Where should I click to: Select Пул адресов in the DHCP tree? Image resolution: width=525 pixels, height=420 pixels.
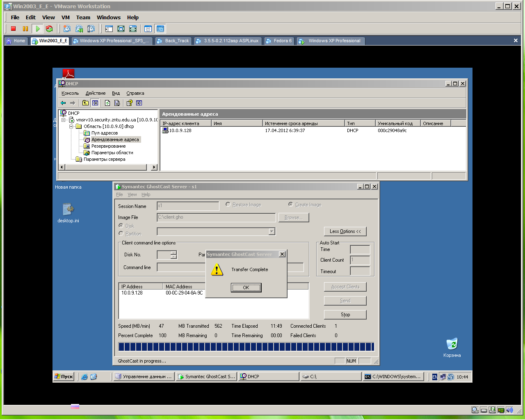104,133
